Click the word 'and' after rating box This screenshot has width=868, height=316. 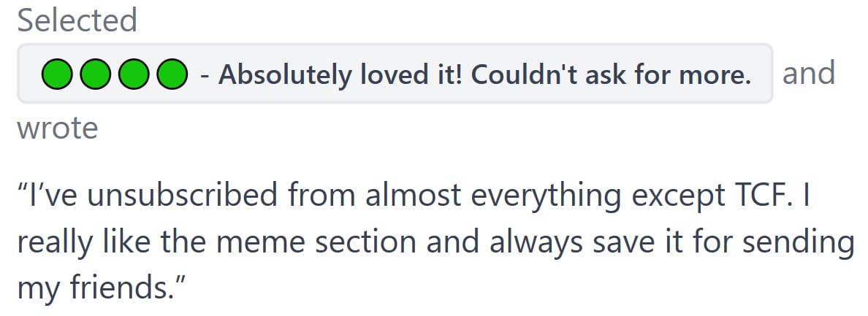tap(808, 73)
